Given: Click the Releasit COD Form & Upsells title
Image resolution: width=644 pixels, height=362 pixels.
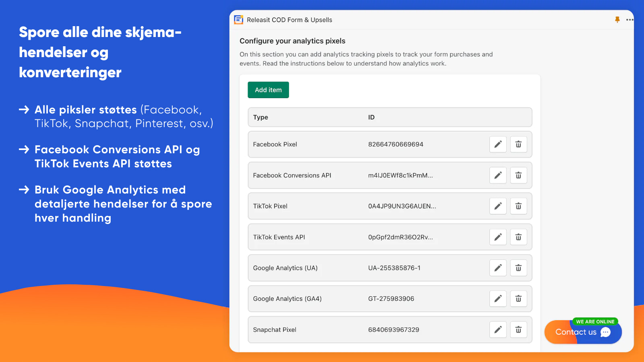Looking at the screenshot, I should point(289,20).
